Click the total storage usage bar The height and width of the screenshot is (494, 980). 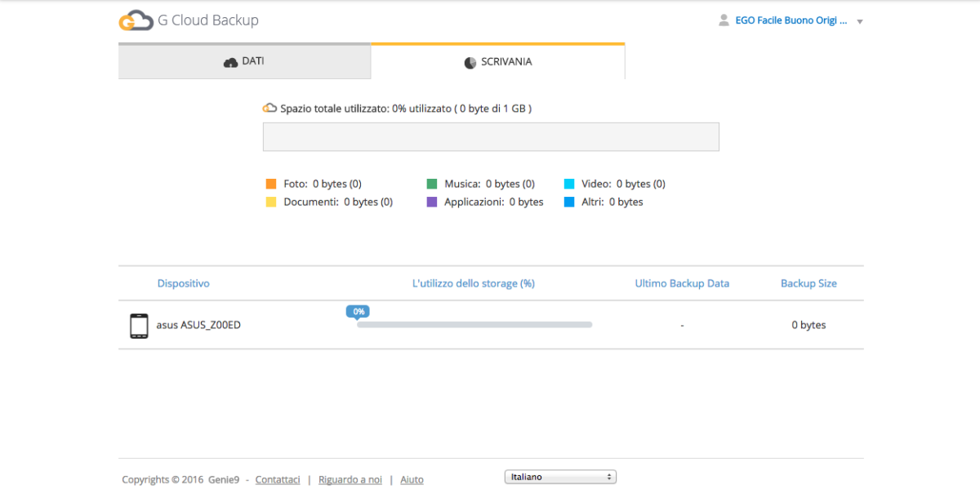491,137
